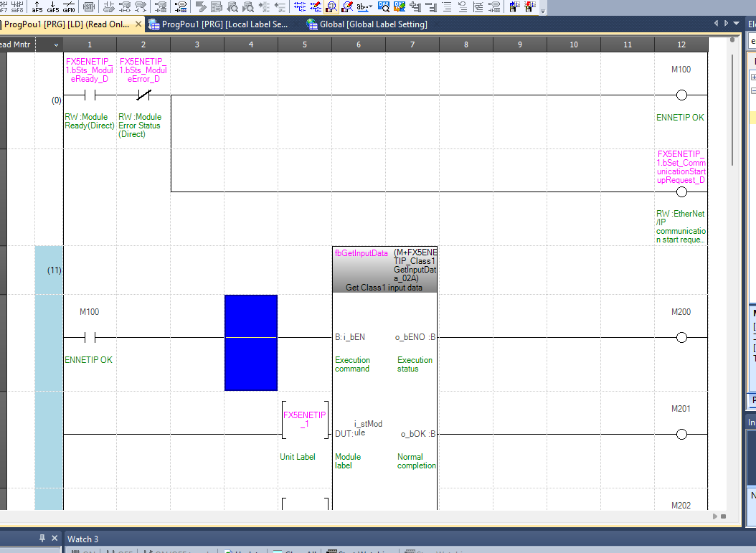Click the caF10 inverse contact toolbar icon

(x=69, y=7)
